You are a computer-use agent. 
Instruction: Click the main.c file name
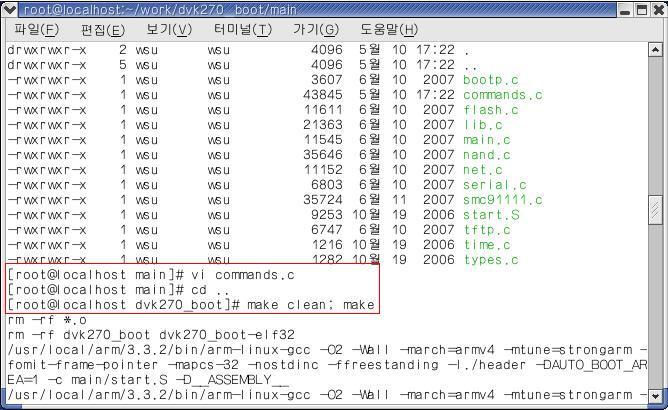point(487,140)
